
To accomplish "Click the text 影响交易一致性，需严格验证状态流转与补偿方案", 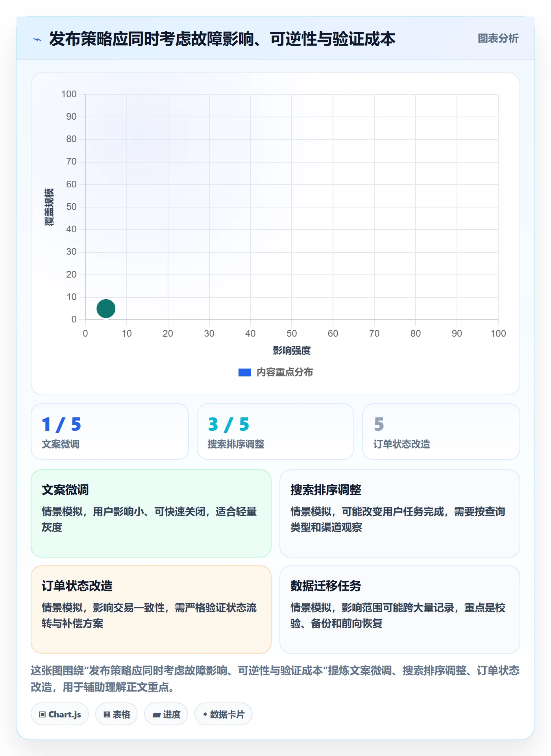I will 149,615.
